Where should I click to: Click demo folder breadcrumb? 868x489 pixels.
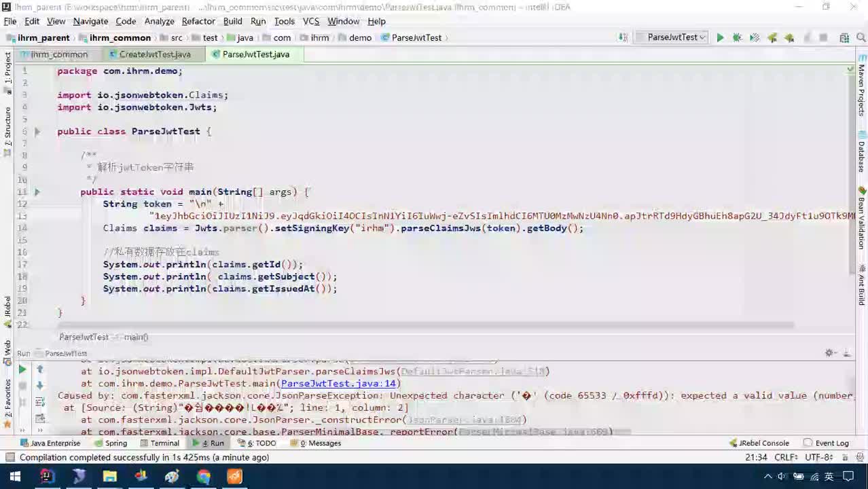pyautogui.click(x=355, y=38)
